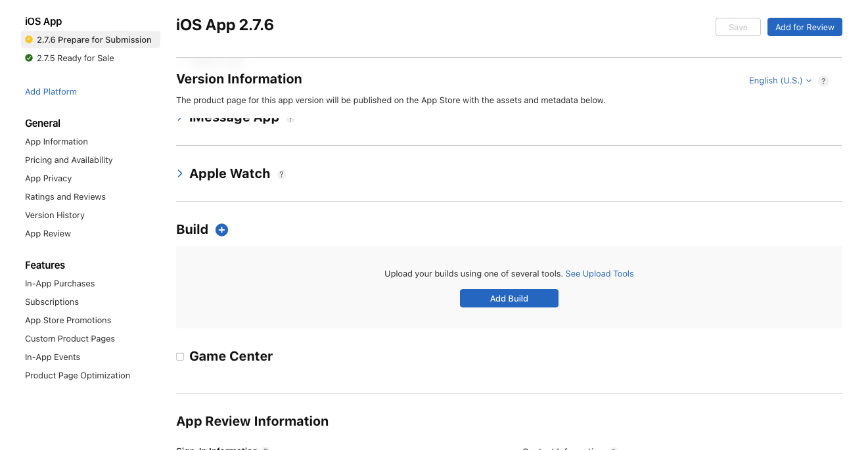Click the App Review Information heading

click(x=252, y=422)
